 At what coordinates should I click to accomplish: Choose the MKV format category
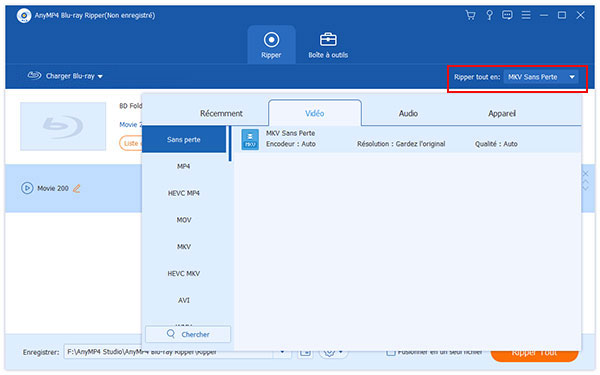point(184,247)
